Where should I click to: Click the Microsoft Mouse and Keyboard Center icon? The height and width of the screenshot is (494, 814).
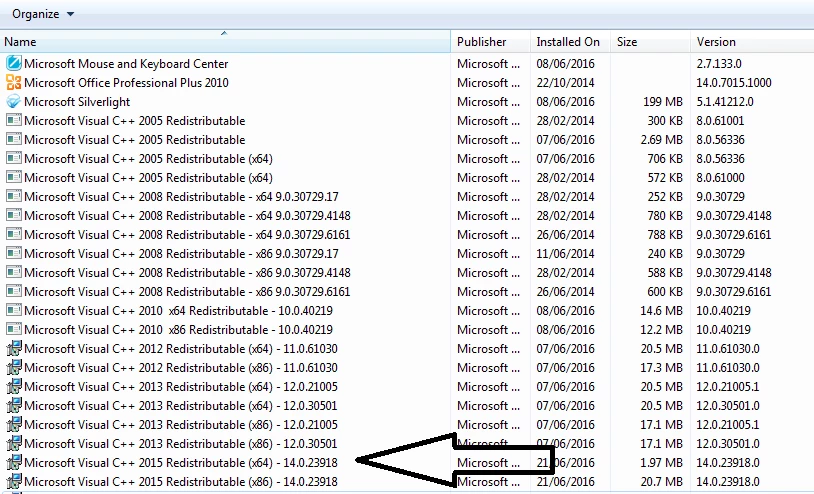click(x=13, y=64)
